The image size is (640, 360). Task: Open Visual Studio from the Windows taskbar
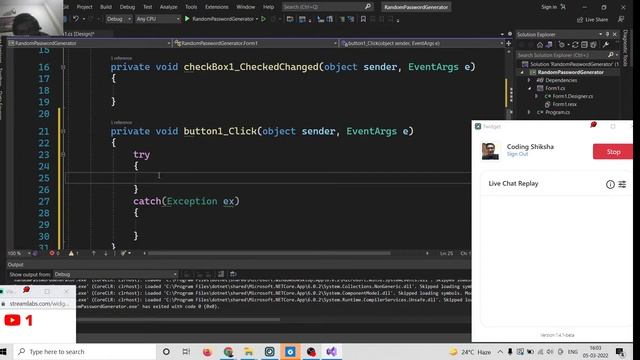coord(331,351)
